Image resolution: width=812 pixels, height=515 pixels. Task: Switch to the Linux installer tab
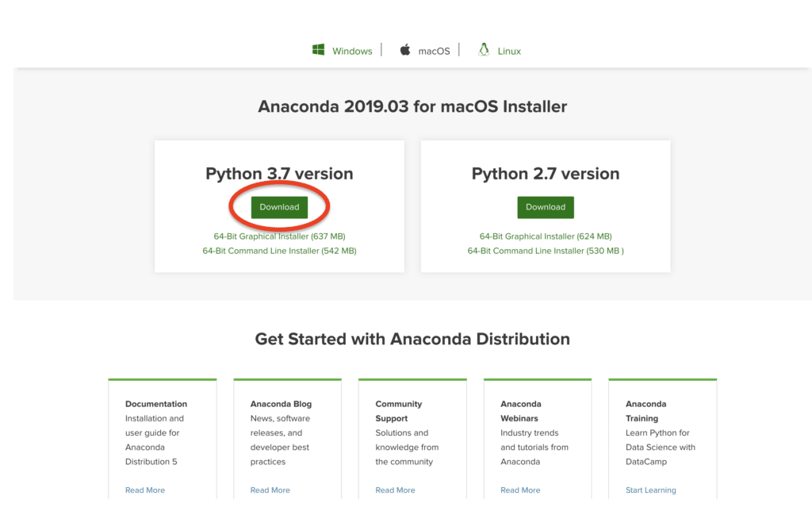click(507, 50)
